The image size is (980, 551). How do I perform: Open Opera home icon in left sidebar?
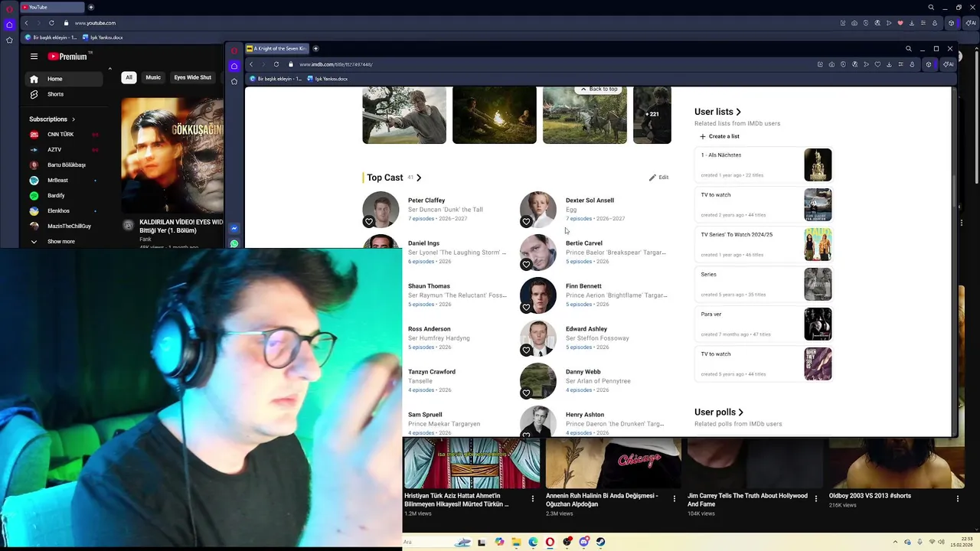coord(9,24)
